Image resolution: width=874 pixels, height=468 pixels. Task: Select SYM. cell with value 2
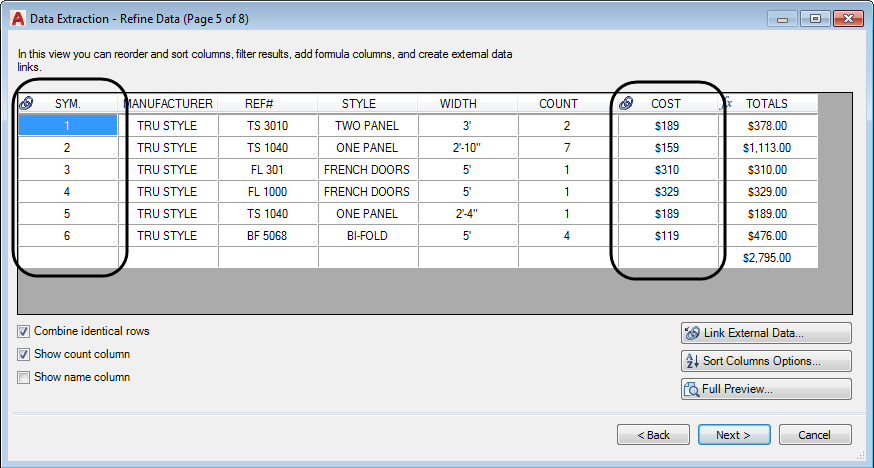point(67,148)
